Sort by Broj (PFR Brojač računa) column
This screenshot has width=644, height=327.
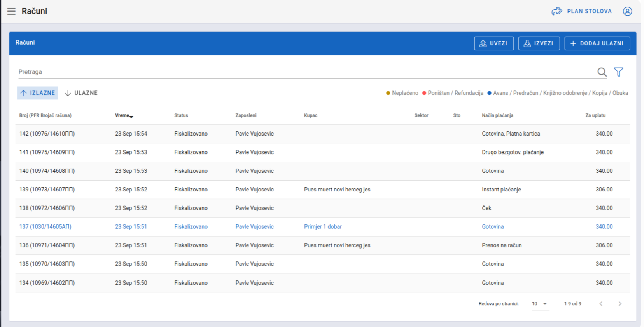click(x=45, y=115)
